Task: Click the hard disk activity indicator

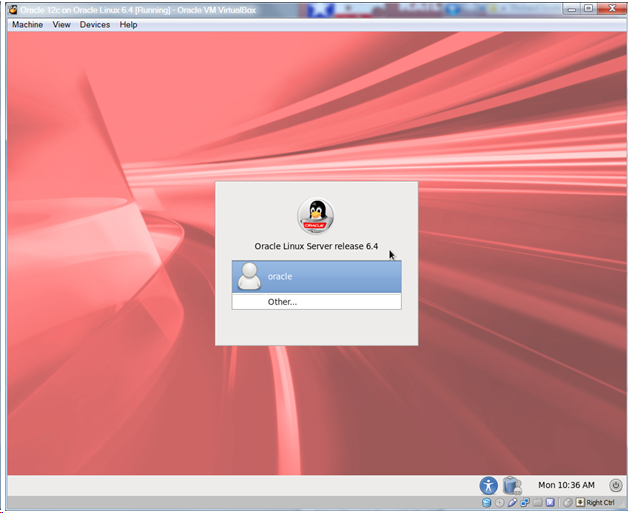Action: click(x=486, y=502)
